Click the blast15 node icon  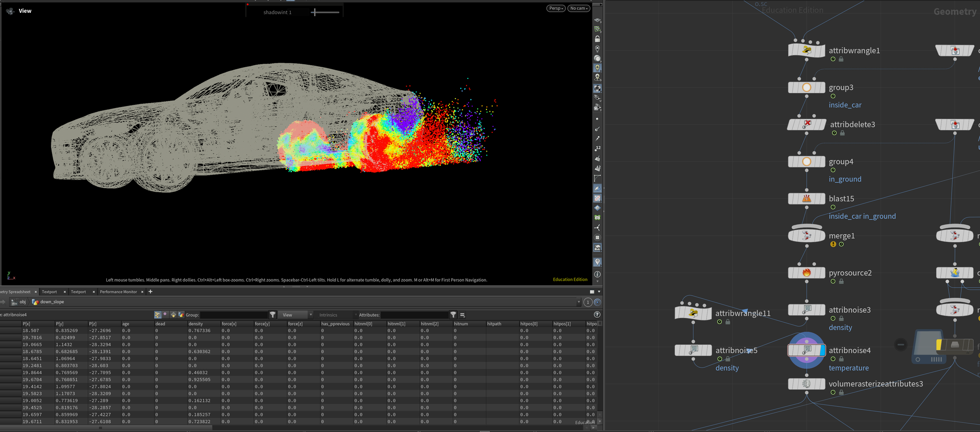coord(807,199)
